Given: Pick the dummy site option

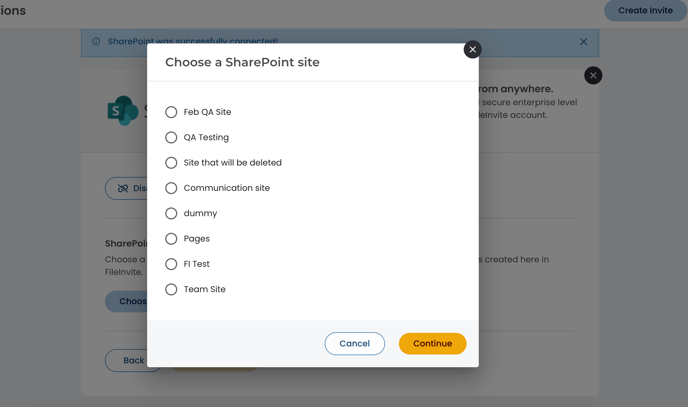Looking at the screenshot, I should [x=171, y=214].
